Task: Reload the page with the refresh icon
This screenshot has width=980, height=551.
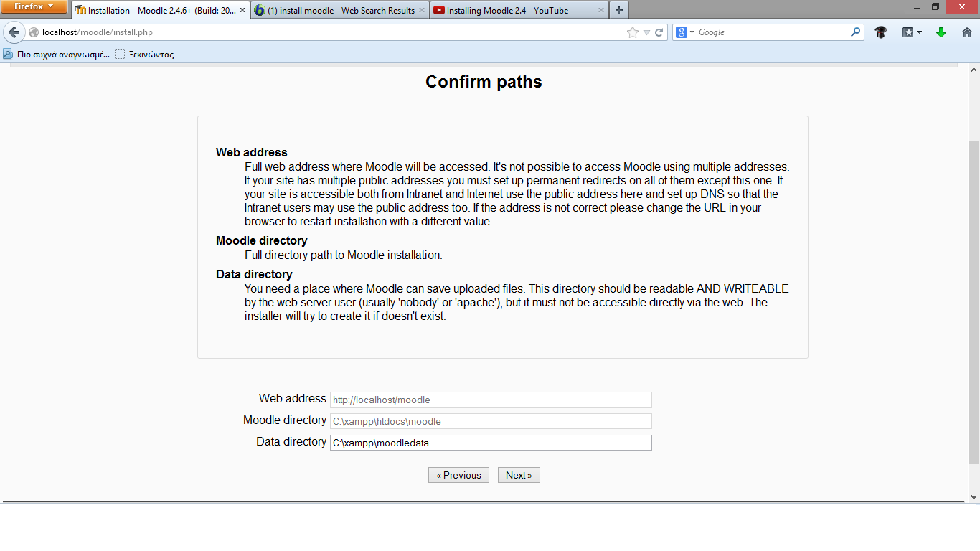Action: coord(659,32)
